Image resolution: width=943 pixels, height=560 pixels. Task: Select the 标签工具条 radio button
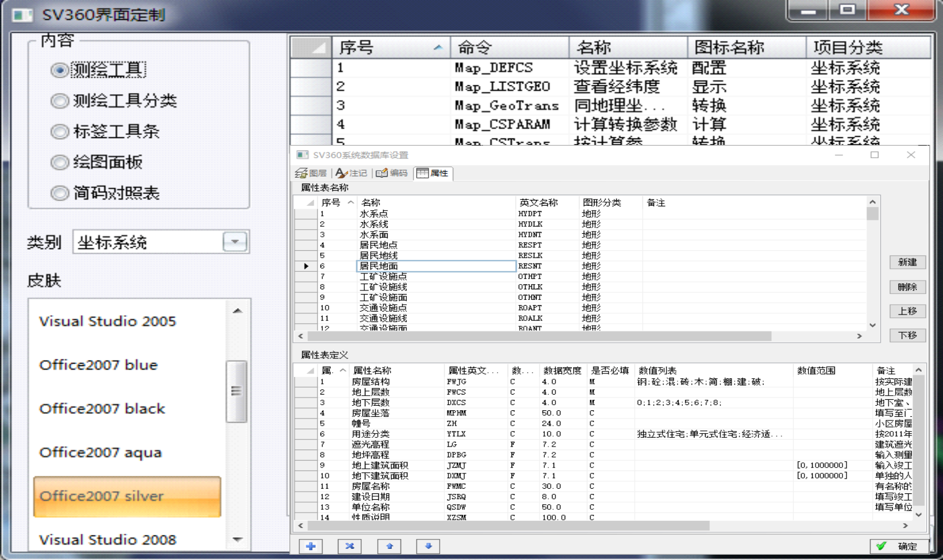(60, 132)
